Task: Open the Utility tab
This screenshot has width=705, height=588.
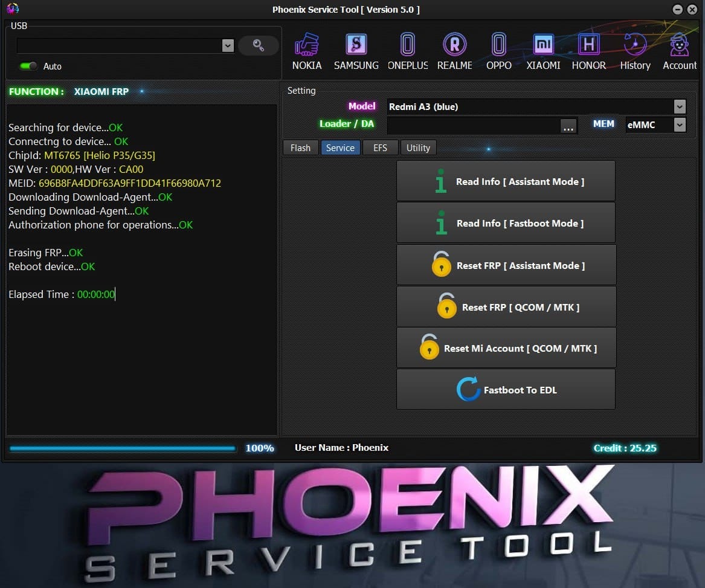Action: (418, 147)
